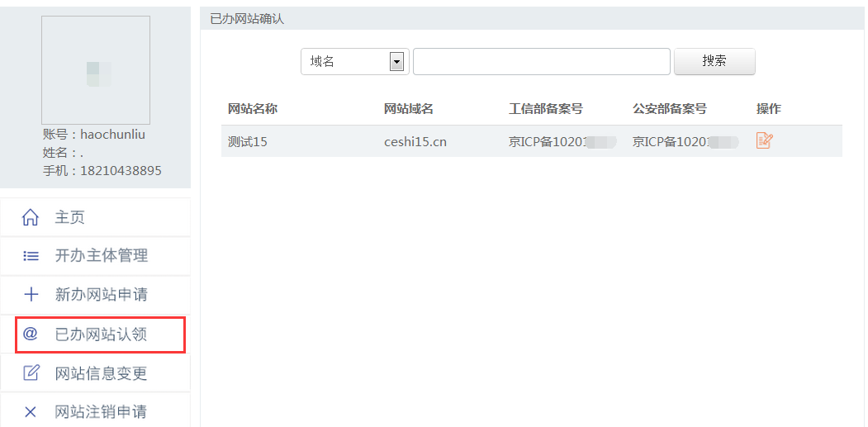Click the ICP number under 公安部备案号
The image size is (868, 427).
tap(685, 142)
